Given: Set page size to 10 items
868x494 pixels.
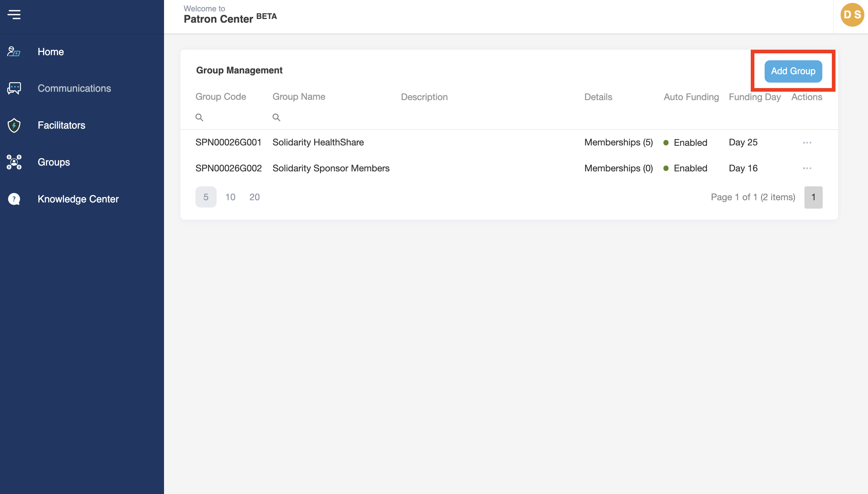Looking at the screenshot, I should click(230, 197).
